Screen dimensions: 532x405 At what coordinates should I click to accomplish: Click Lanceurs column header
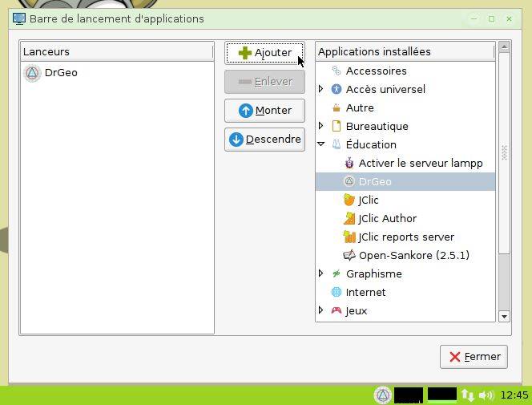tap(117, 51)
